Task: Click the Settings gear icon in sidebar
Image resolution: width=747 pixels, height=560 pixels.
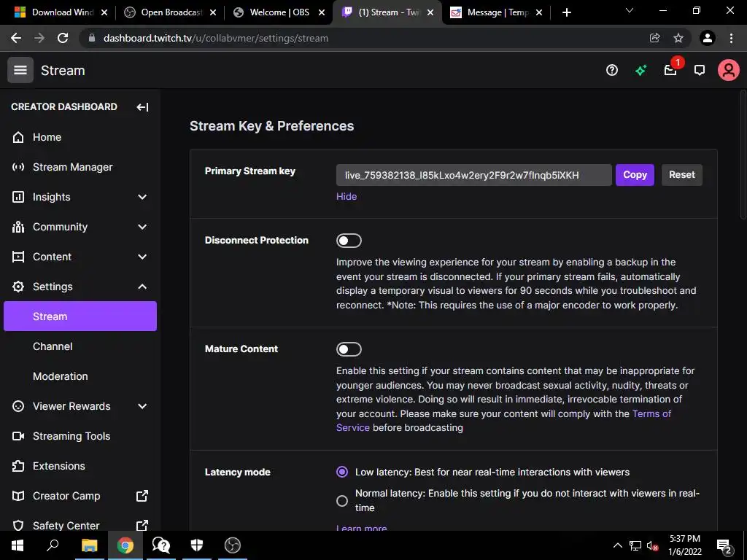Action: click(x=18, y=287)
